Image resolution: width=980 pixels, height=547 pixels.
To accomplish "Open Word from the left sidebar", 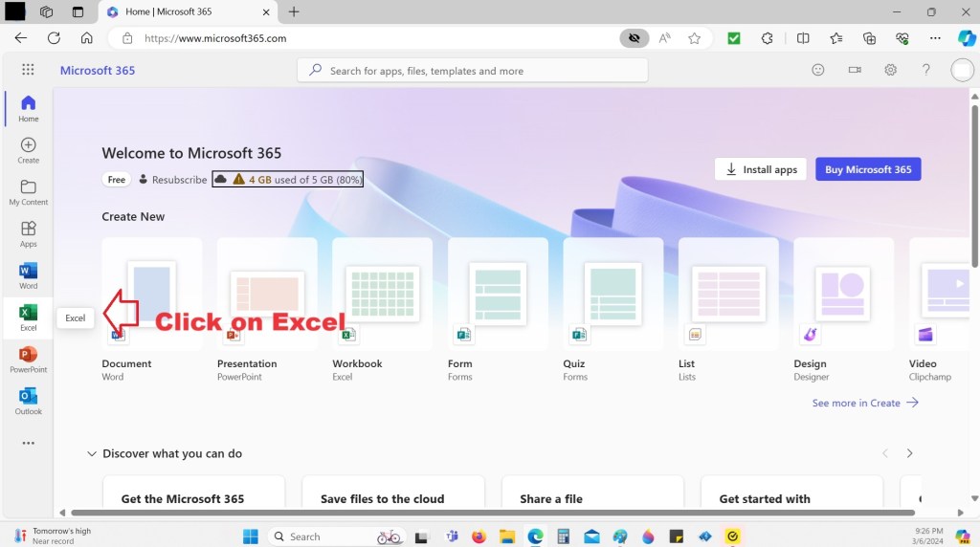I will pos(28,275).
